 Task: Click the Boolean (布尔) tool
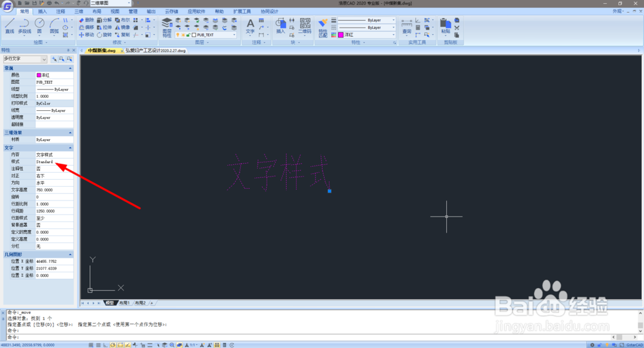coord(122,20)
